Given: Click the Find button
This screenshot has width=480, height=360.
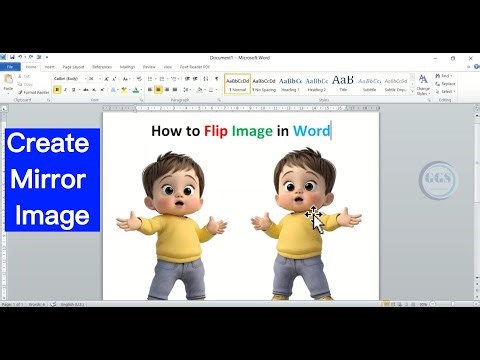Looking at the screenshot, I should pyautogui.click(x=444, y=76).
